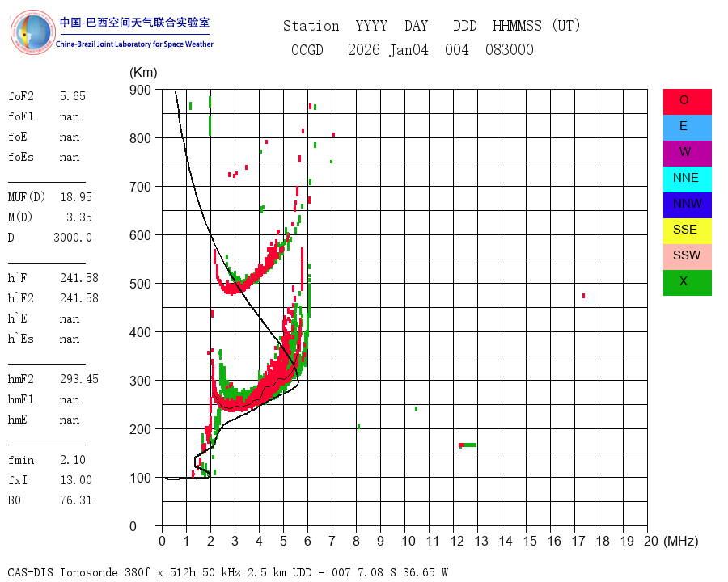Click the isolated red echo near 17 MHz
Screen dimensions: 728x582
pyautogui.click(x=583, y=296)
